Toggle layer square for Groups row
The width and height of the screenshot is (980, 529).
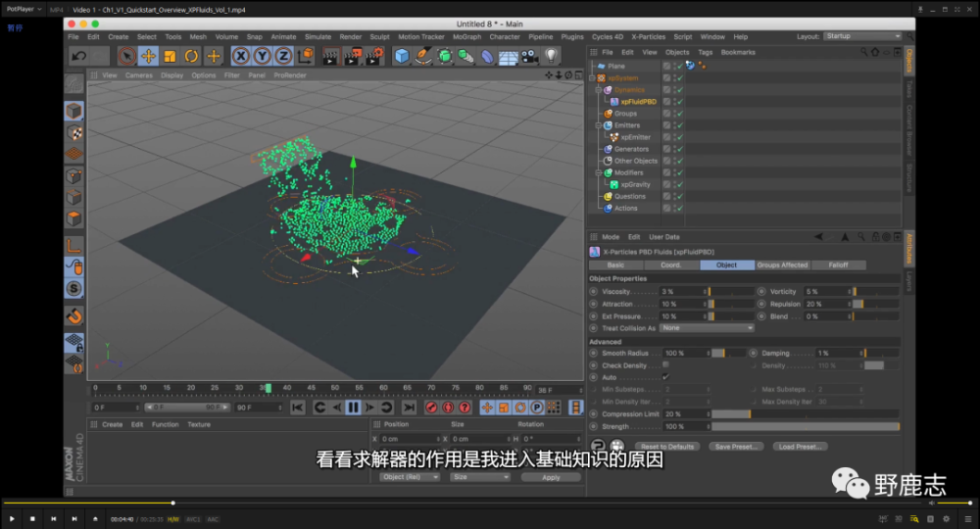[x=666, y=114]
